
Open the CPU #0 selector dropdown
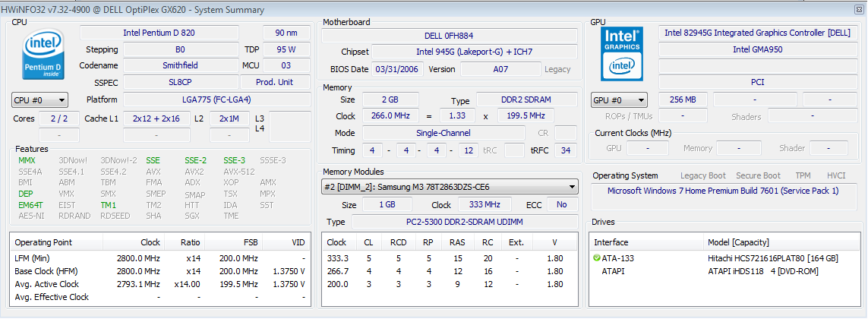[x=39, y=100]
